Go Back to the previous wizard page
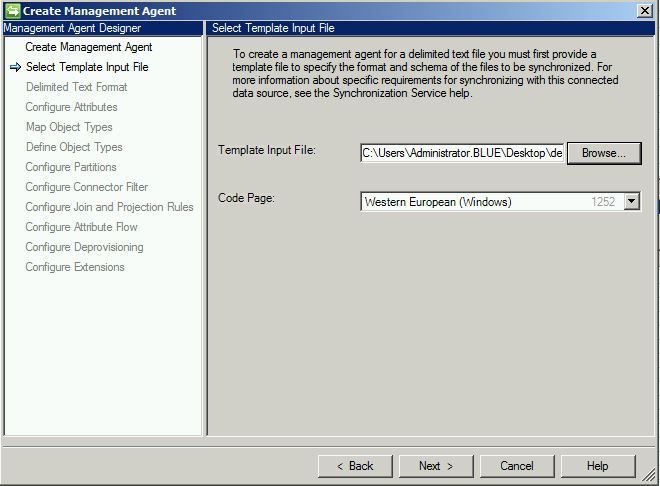The width and height of the screenshot is (660, 486). (x=355, y=466)
